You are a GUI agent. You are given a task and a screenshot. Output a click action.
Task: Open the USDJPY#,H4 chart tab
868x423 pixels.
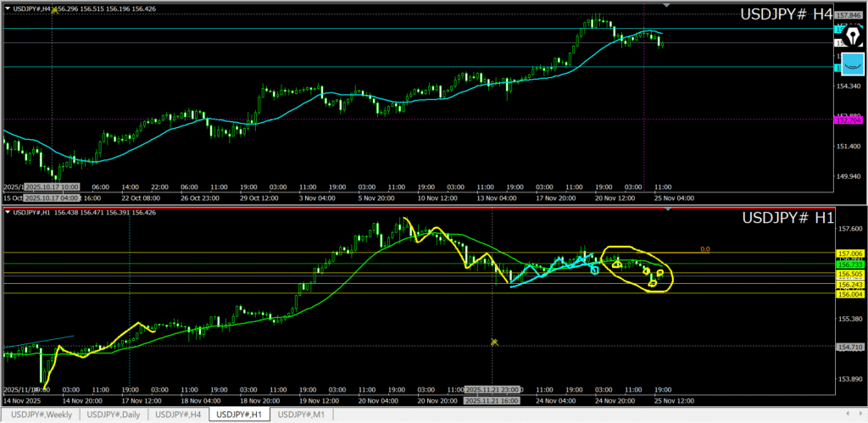[x=178, y=415]
